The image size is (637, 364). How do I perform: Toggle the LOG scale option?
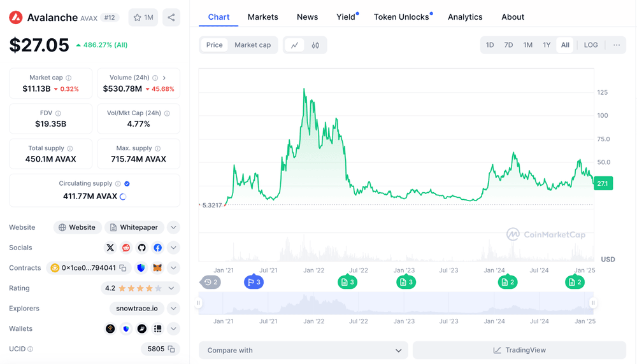(x=590, y=45)
